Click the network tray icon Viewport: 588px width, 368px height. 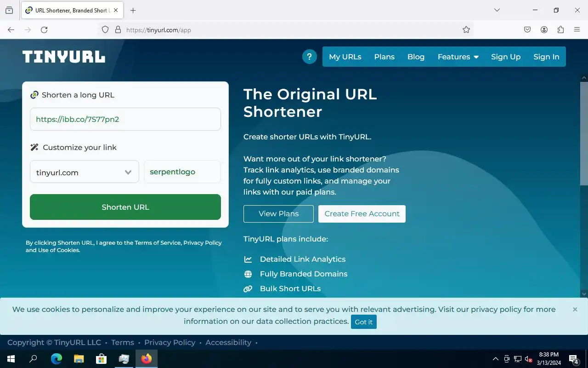point(518,359)
